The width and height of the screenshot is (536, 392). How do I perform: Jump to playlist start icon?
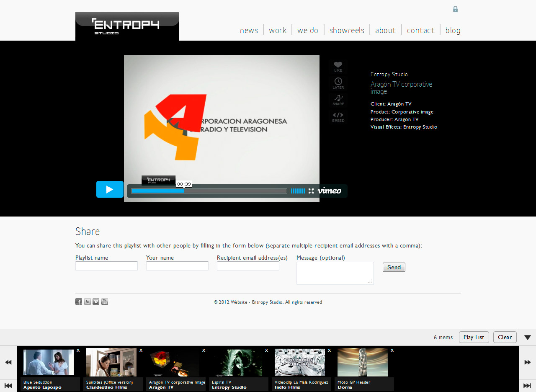click(8, 385)
